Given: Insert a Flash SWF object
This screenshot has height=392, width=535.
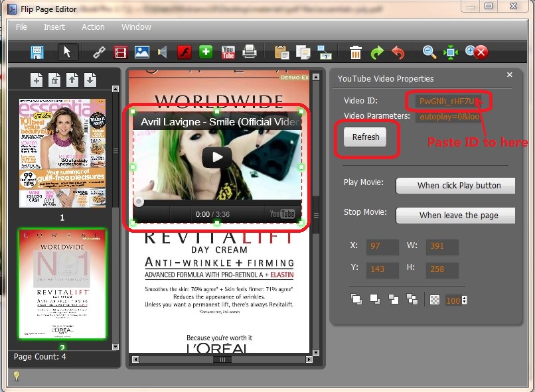Looking at the screenshot, I should click(185, 52).
